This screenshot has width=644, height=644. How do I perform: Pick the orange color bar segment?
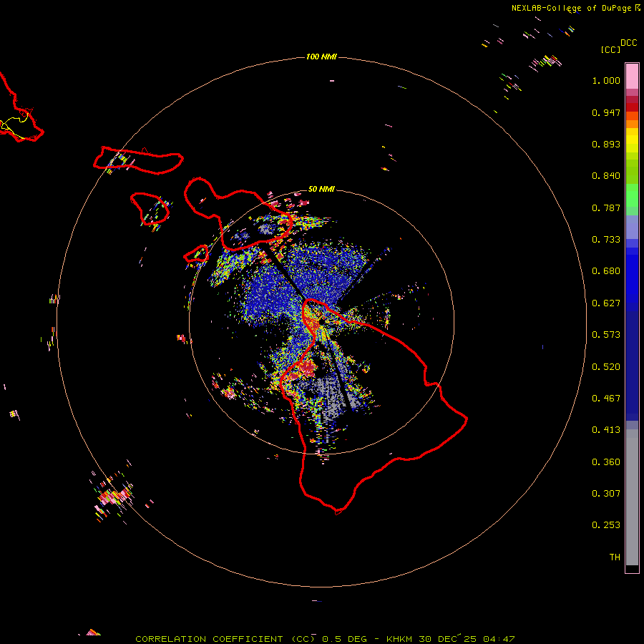coord(632,124)
